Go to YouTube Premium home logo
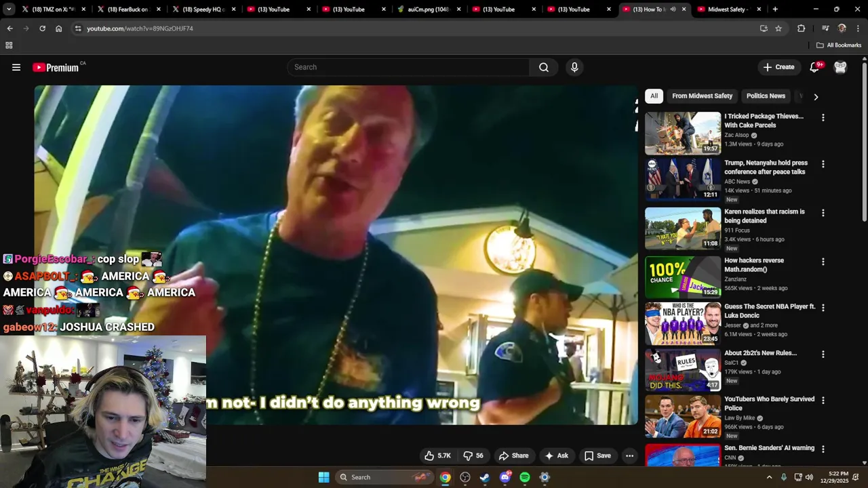The width and height of the screenshot is (868, 488). 56,67
